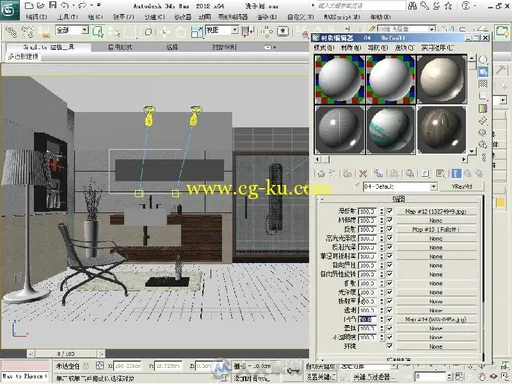This screenshot has width=512, height=384.
Task: Click the Select and Uniform Scale icon
Action: (x=197, y=32)
